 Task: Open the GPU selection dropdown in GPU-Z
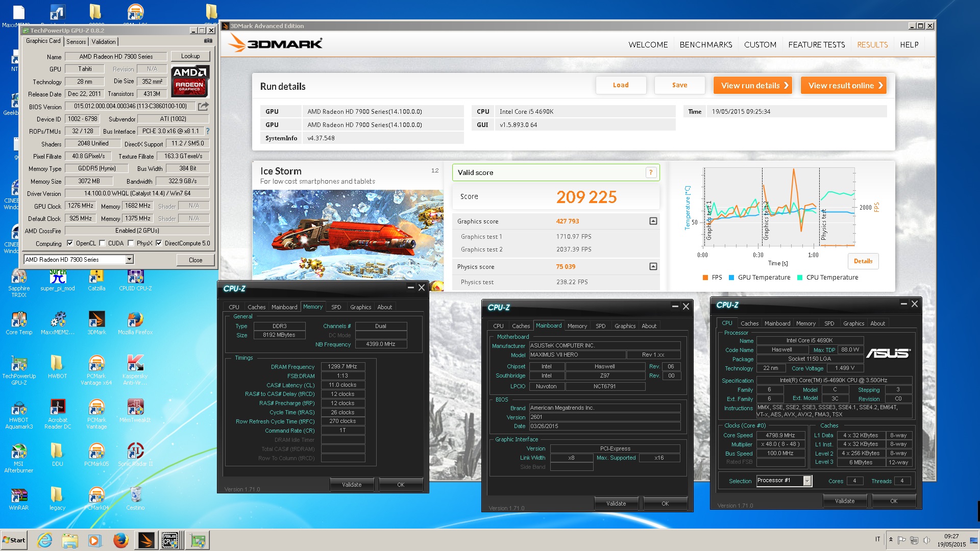point(130,260)
